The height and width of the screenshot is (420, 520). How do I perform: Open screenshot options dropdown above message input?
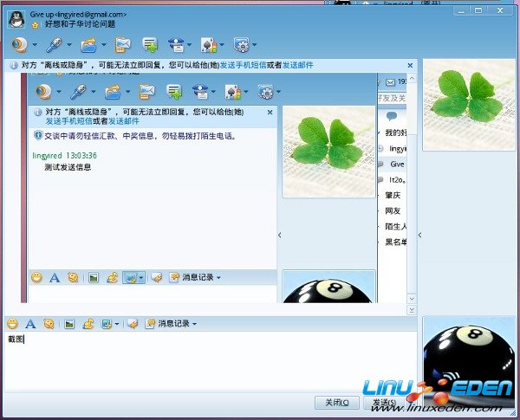coord(117,325)
